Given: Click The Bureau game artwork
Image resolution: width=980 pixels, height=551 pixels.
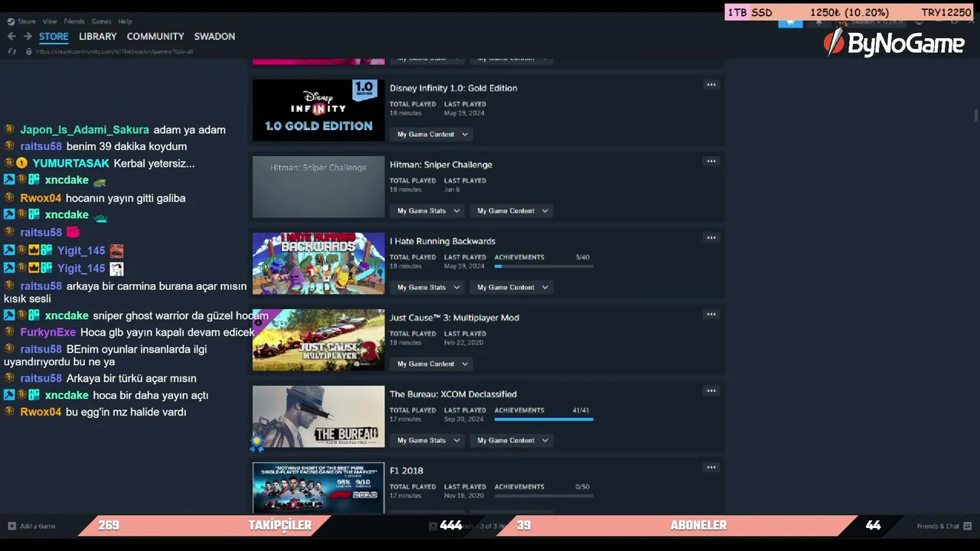Looking at the screenshot, I should pyautogui.click(x=318, y=416).
